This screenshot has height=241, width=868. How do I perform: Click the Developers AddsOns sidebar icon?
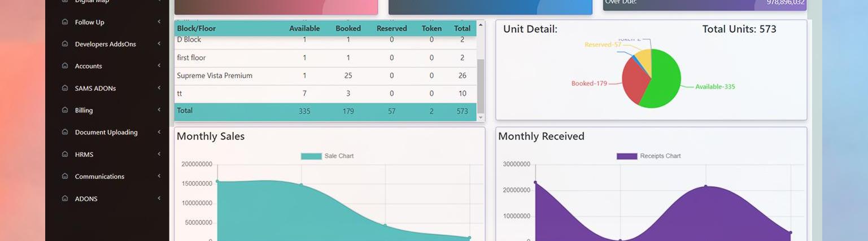pyautogui.click(x=65, y=44)
